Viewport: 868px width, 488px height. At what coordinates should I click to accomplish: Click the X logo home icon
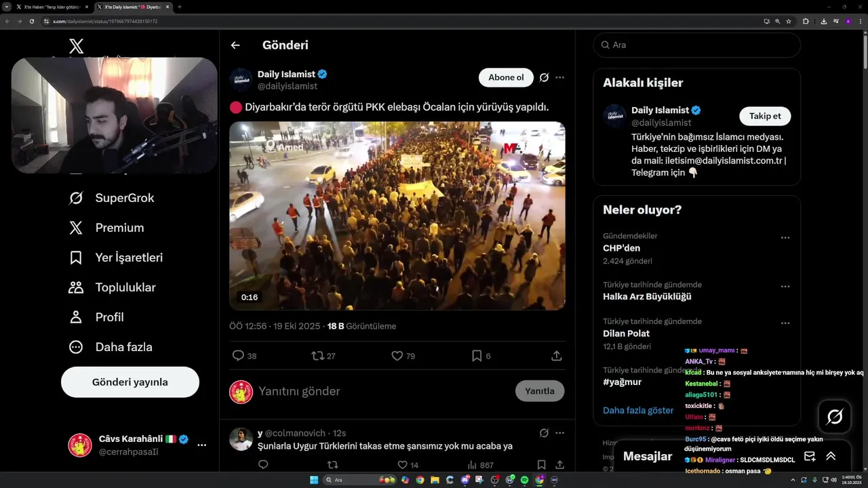point(77,46)
